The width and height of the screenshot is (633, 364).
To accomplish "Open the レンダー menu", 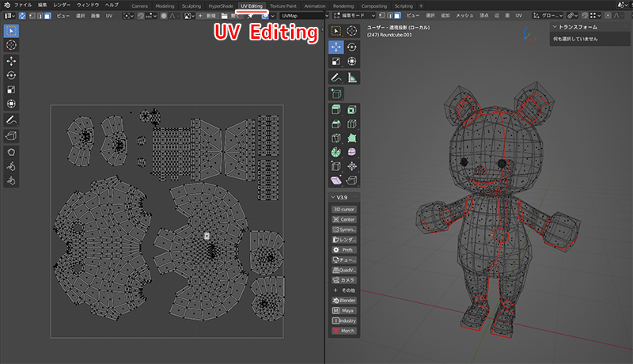I will [x=62, y=5].
